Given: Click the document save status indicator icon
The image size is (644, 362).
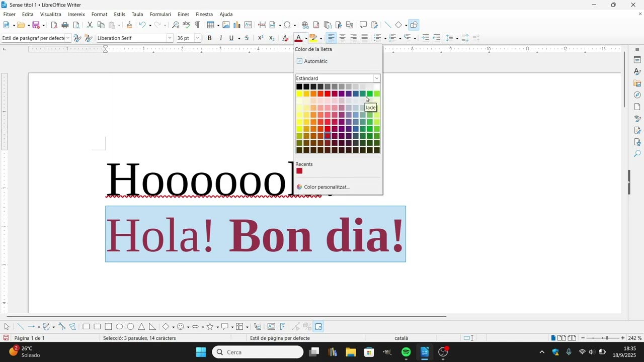Looking at the screenshot, I should click(6, 338).
